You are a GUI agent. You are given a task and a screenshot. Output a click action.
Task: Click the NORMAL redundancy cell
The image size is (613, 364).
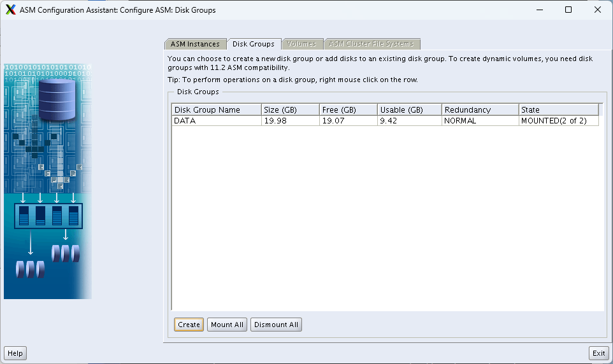pos(480,121)
